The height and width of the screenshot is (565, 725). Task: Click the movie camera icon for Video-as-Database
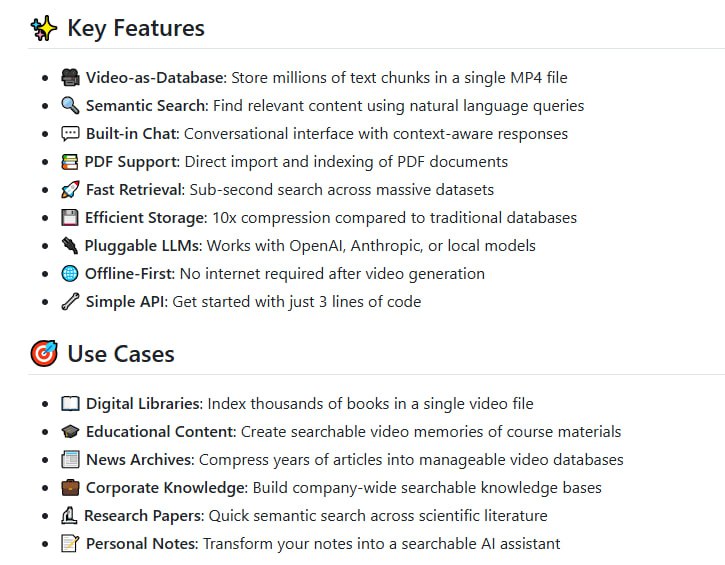pos(70,78)
